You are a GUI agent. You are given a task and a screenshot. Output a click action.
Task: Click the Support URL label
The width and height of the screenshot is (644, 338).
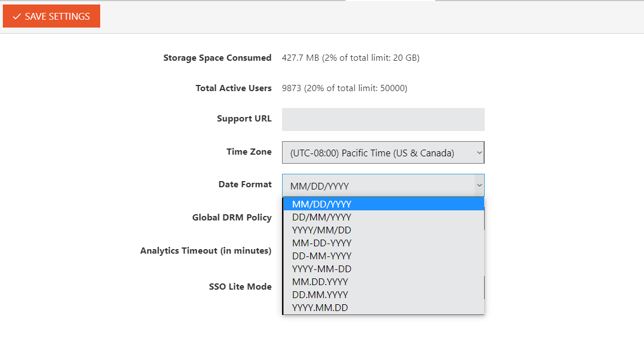coord(244,119)
